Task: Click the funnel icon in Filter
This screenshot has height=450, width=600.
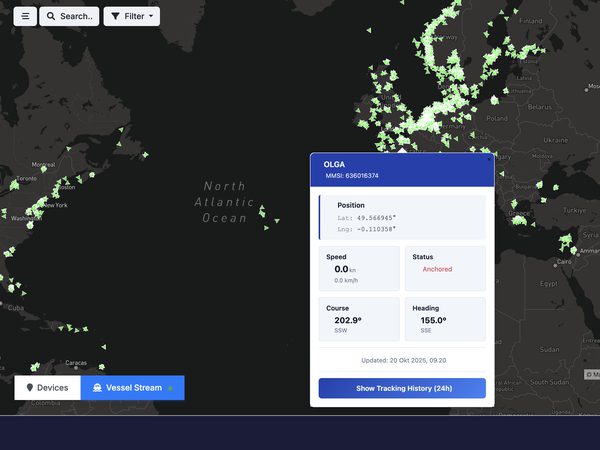Action: (115, 16)
